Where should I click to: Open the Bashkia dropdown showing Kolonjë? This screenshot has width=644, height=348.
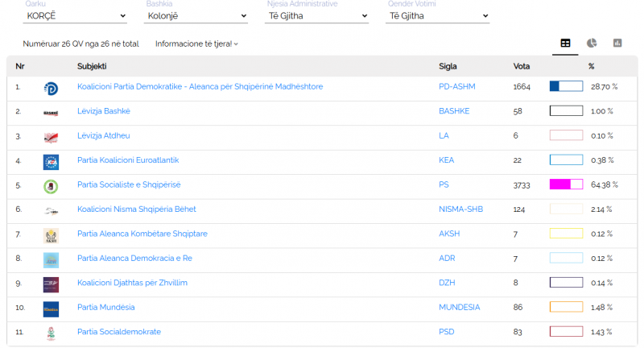pos(196,16)
